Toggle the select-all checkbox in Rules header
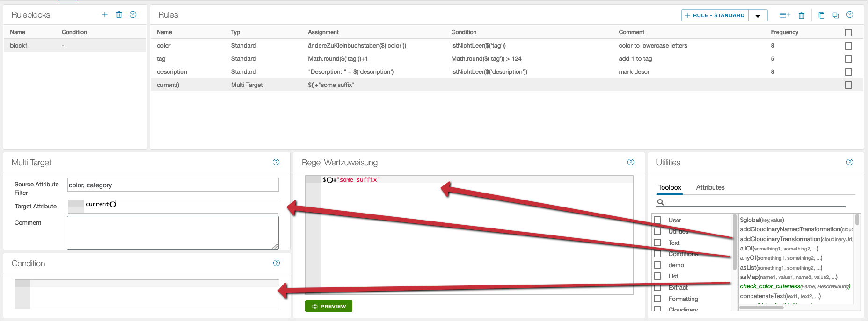The image size is (868, 321). coord(848,33)
